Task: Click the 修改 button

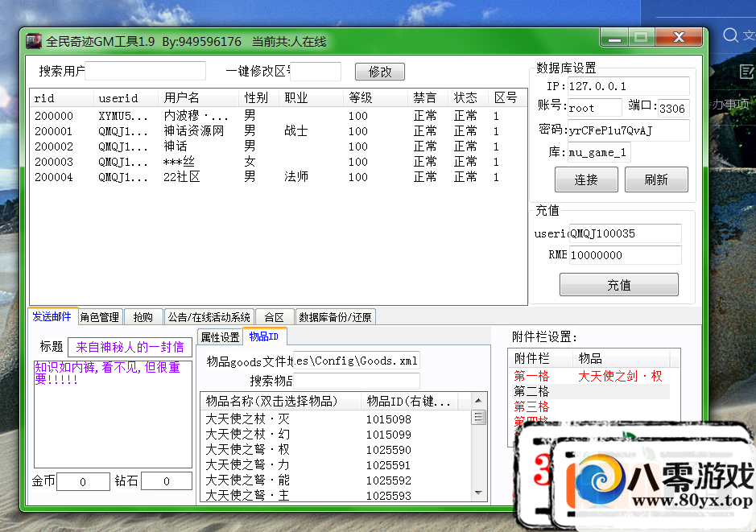Action: (379, 72)
